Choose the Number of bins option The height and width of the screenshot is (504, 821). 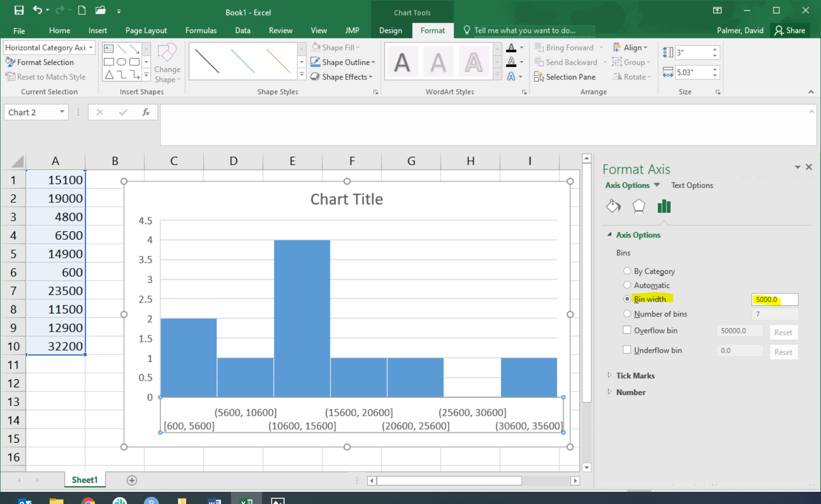pyautogui.click(x=627, y=314)
